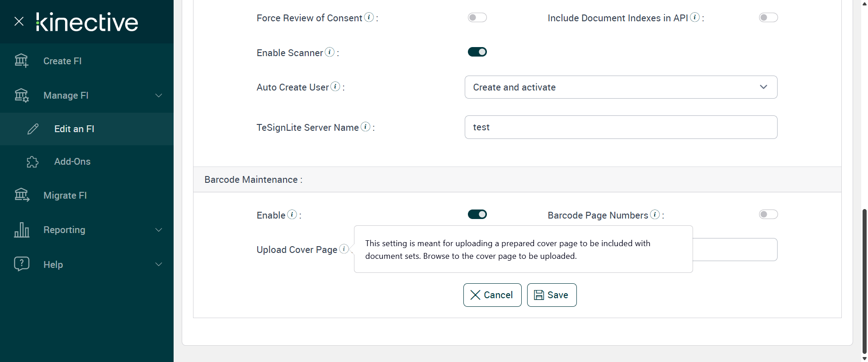Screen dimensions: 868x362
Task: Click the Reporting bar chart icon
Action: 22,230
